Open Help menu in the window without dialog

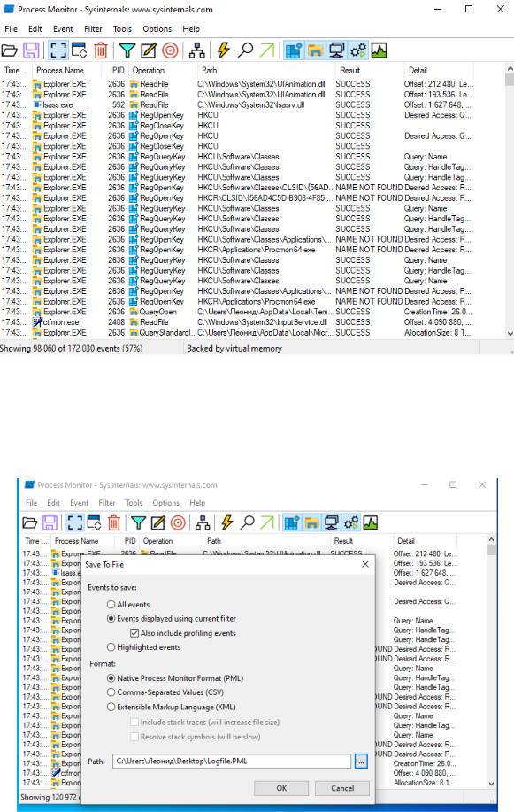[191, 29]
